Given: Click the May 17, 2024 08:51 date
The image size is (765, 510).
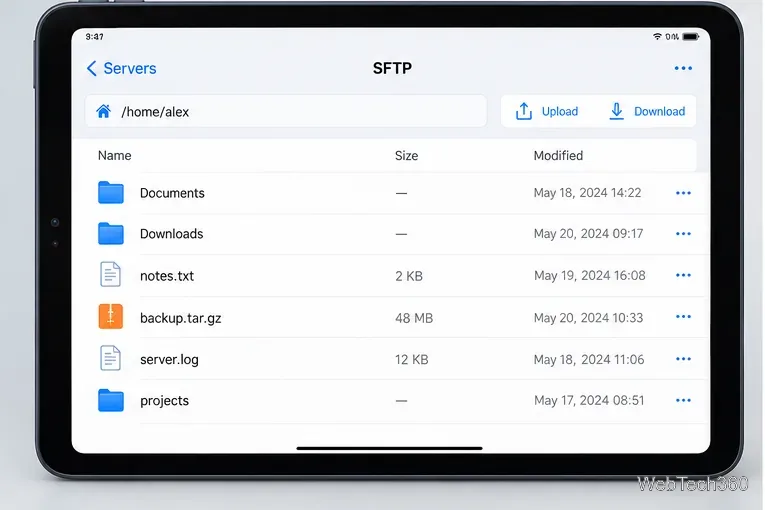Looking at the screenshot, I should pos(589,401).
